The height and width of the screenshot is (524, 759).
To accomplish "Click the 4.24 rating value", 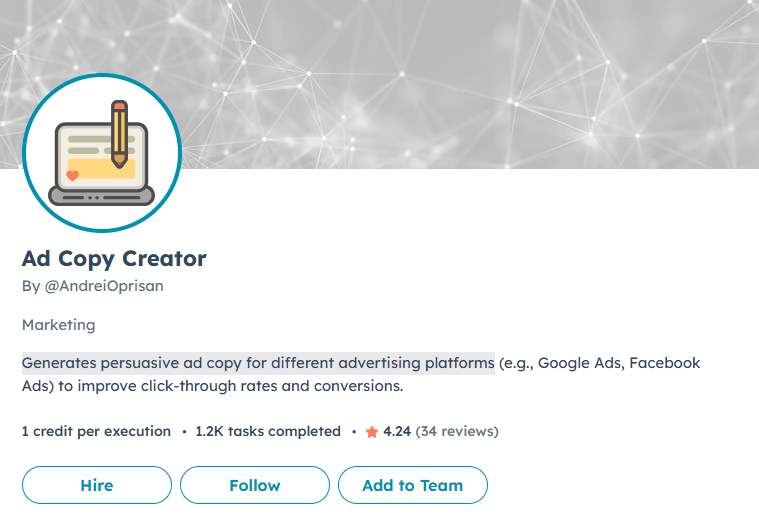I will pyautogui.click(x=397, y=431).
